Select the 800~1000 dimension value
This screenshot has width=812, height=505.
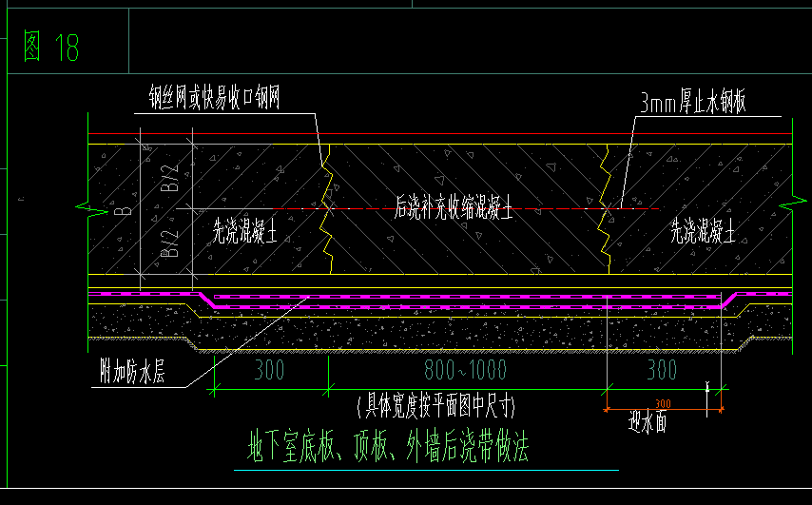[x=465, y=370]
